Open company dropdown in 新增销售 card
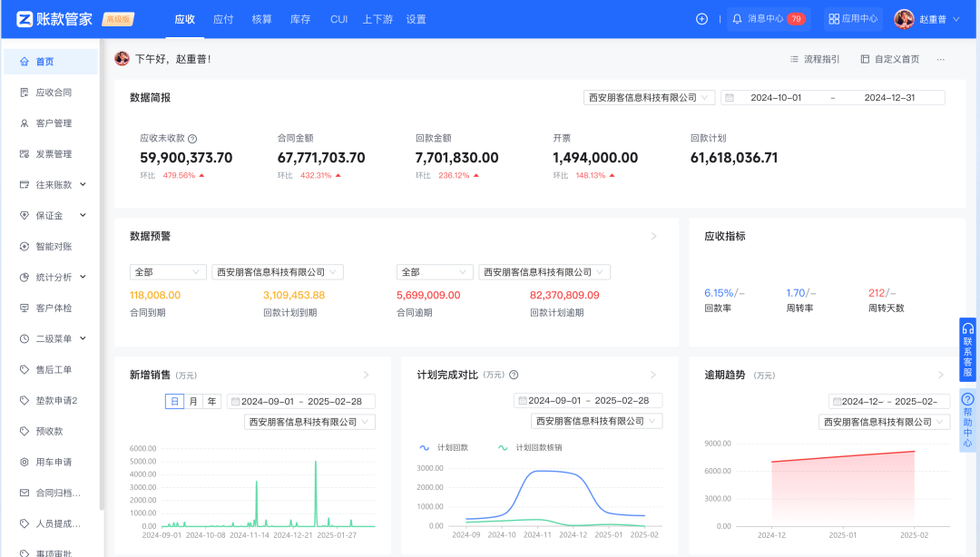Screen dimensions: 980x557 (309, 422)
